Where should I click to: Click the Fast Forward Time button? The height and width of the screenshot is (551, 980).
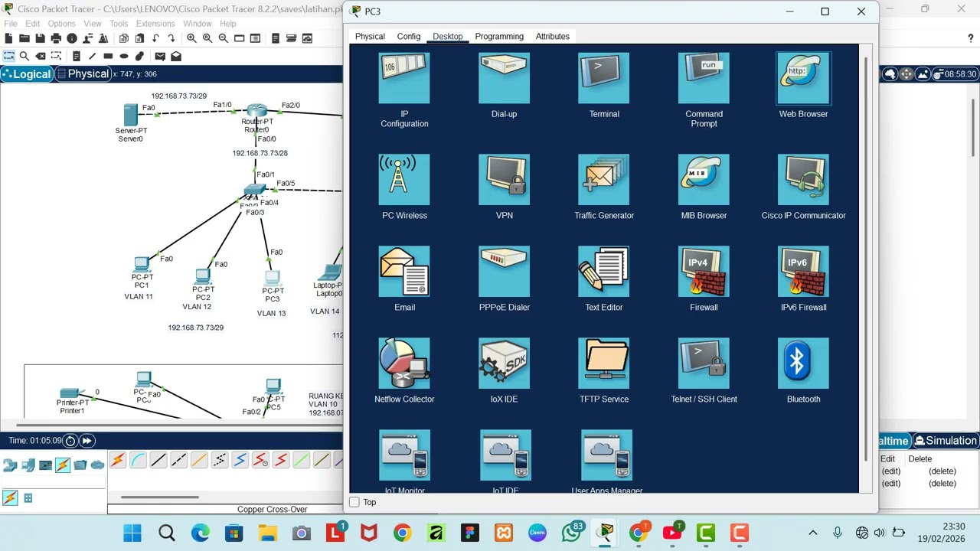click(87, 441)
